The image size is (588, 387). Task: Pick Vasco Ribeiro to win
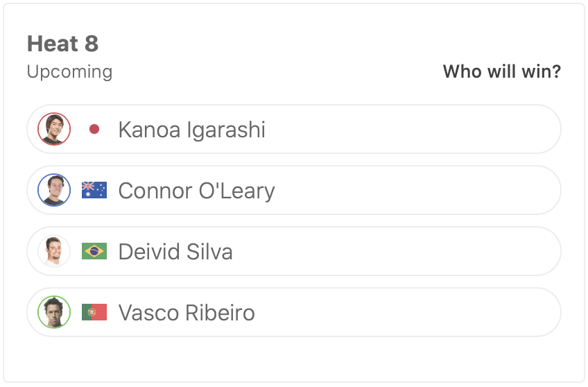pyautogui.click(x=416, y=312)
